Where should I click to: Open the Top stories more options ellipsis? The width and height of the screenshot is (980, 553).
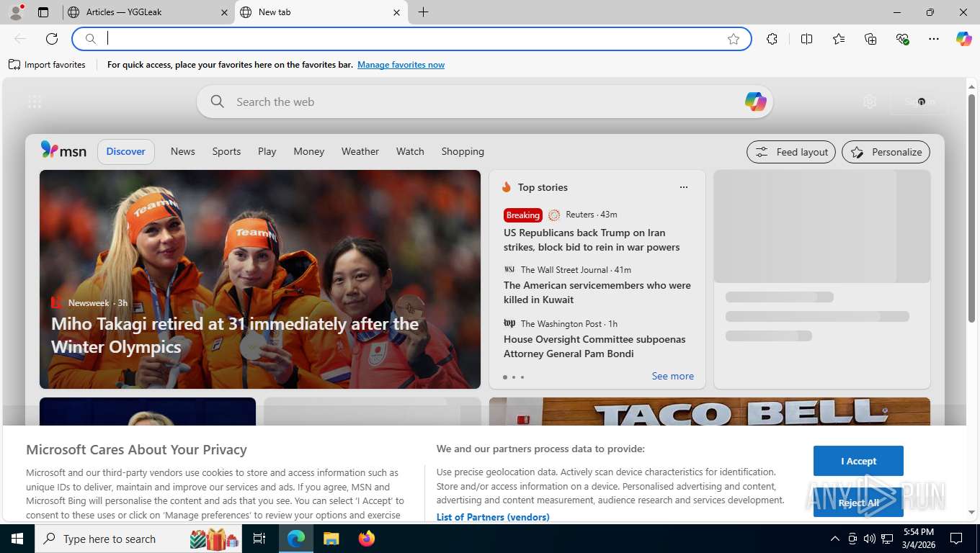(x=684, y=187)
